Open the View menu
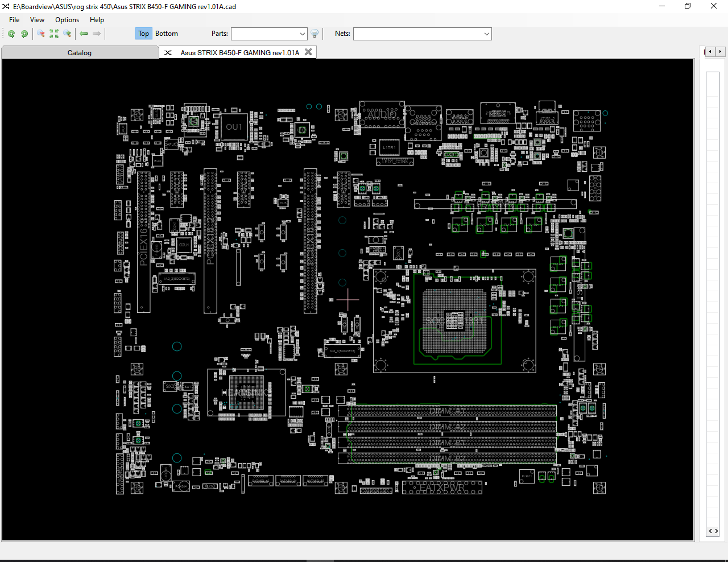The image size is (728, 562). 37,20
